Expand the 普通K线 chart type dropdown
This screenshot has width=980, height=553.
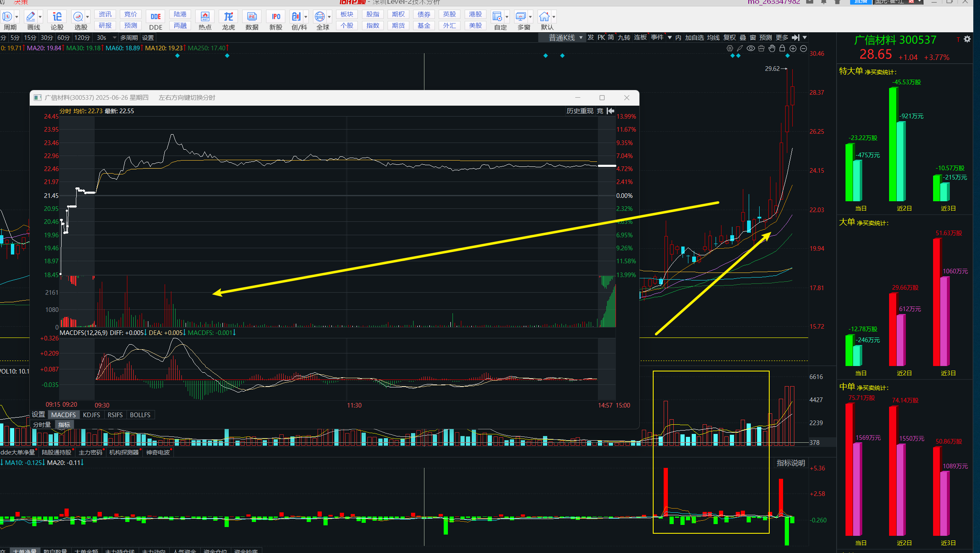click(581, 37)
